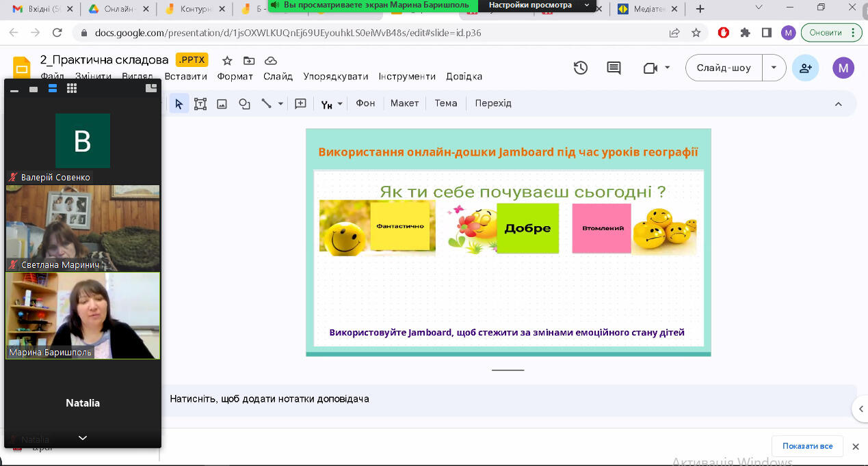Viewport: 868px width, 466px height.
Task: Open the Слайд menu
Action: (x=278, y=77)
